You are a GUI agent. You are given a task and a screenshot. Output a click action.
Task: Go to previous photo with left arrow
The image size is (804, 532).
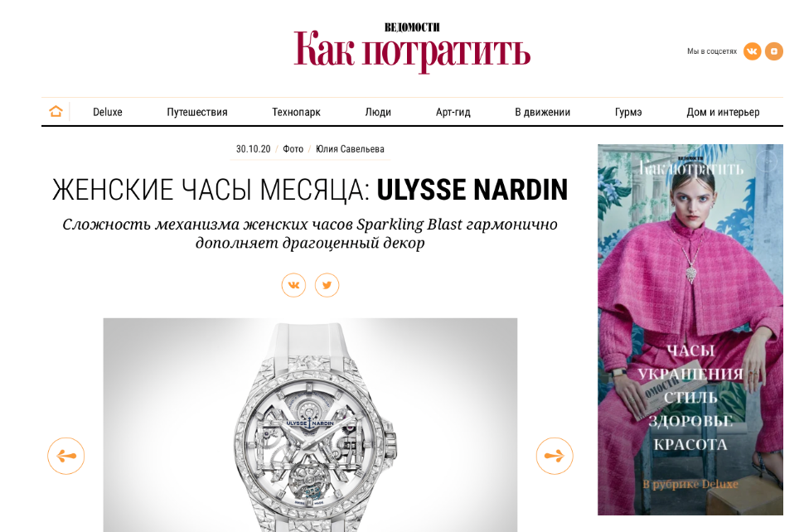[x=66, y=456]
